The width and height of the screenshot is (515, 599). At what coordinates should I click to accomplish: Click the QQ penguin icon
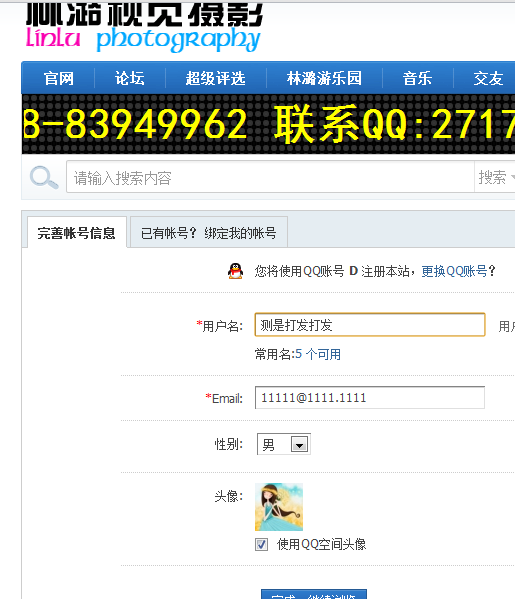(x=235, y=271)
